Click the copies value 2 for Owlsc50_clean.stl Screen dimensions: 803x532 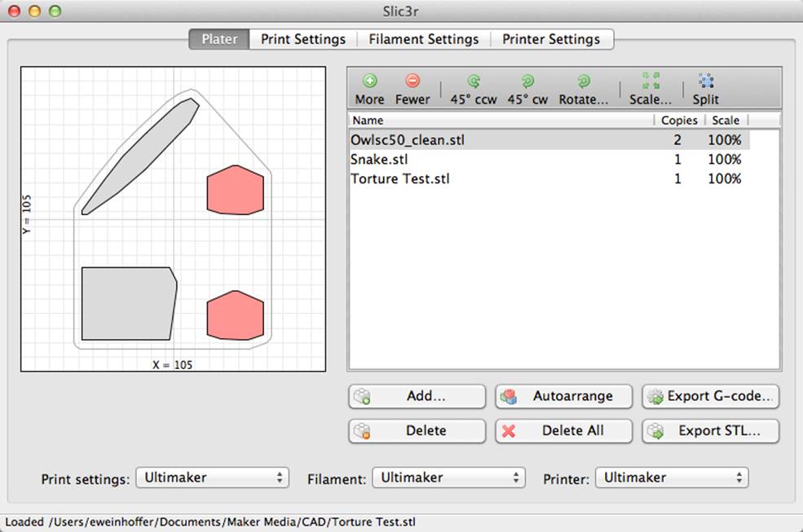pos(677,140)
